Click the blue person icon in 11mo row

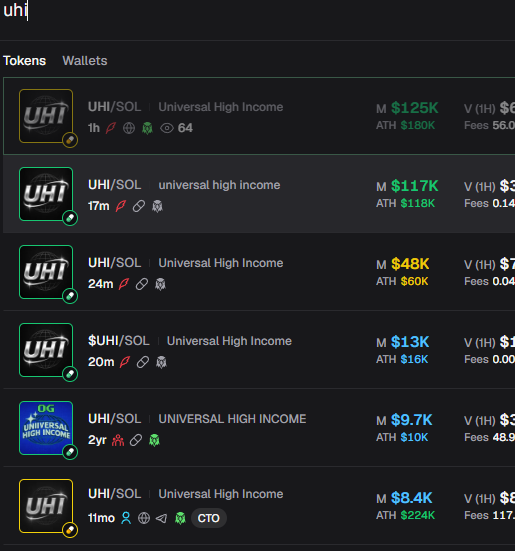coord(126,518)
